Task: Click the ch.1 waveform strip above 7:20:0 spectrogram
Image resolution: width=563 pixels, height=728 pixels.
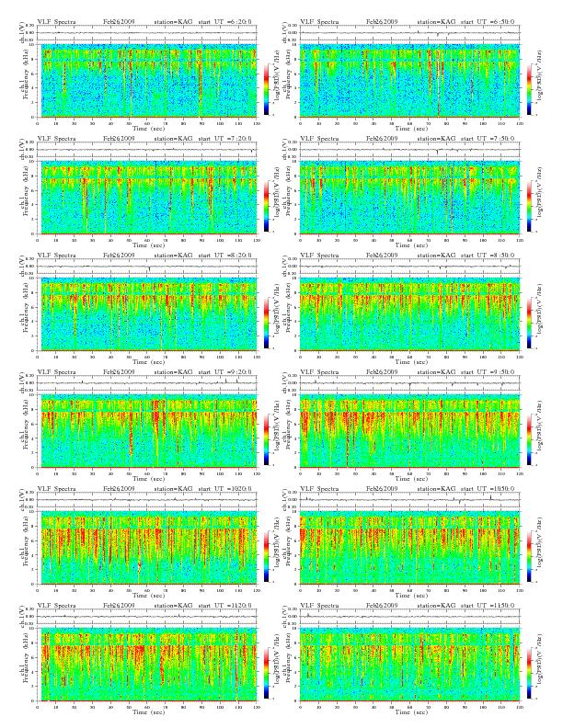Action: pyautogui.click(x=147, y=150)
